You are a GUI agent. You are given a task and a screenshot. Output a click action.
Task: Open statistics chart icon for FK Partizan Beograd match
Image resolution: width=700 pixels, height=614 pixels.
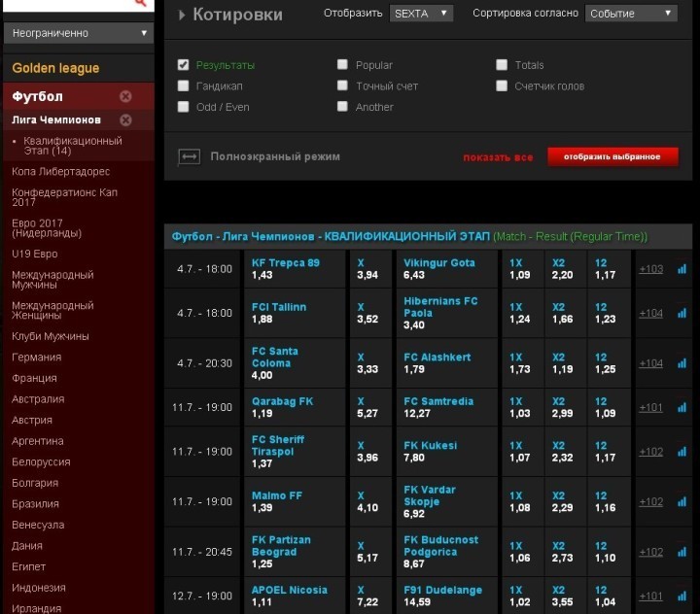[682, 552]
